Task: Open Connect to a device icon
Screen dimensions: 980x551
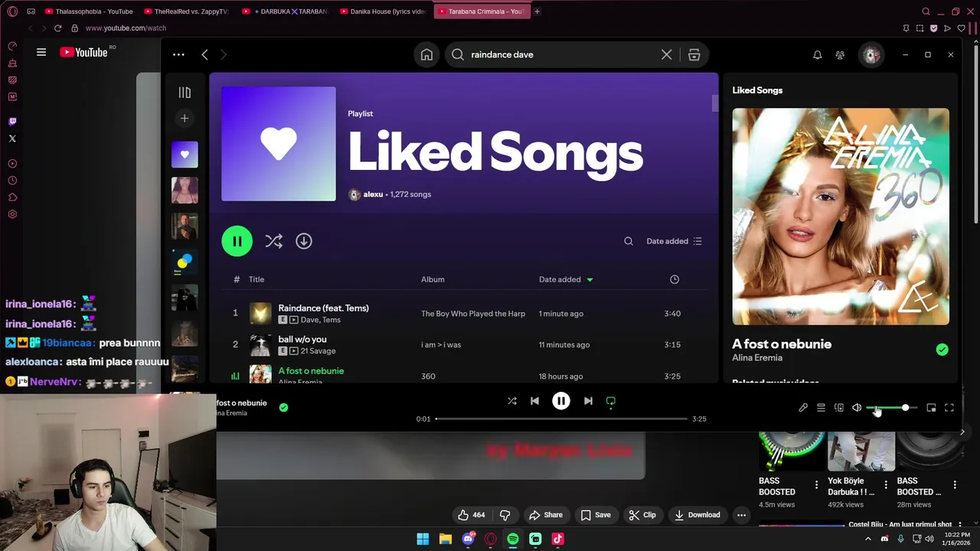Action: coord(839,408)
